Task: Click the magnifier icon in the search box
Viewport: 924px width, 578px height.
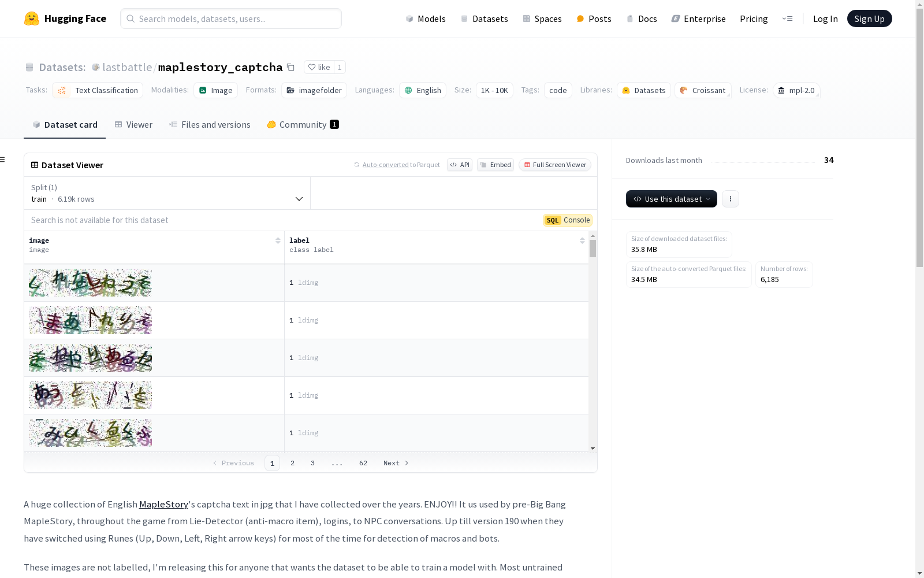Action: (x=131, y=18)
